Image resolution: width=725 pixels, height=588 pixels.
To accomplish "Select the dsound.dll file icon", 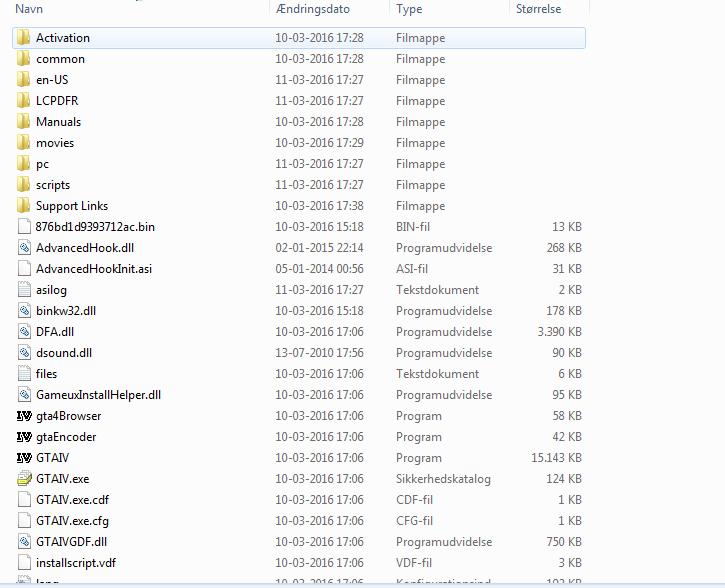I will point(24,353).
